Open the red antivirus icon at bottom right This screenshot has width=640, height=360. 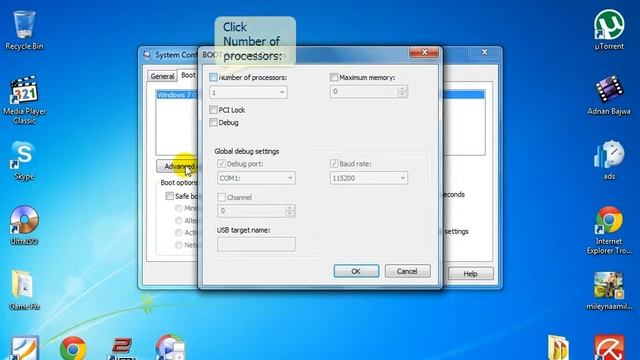pos(609,348)
